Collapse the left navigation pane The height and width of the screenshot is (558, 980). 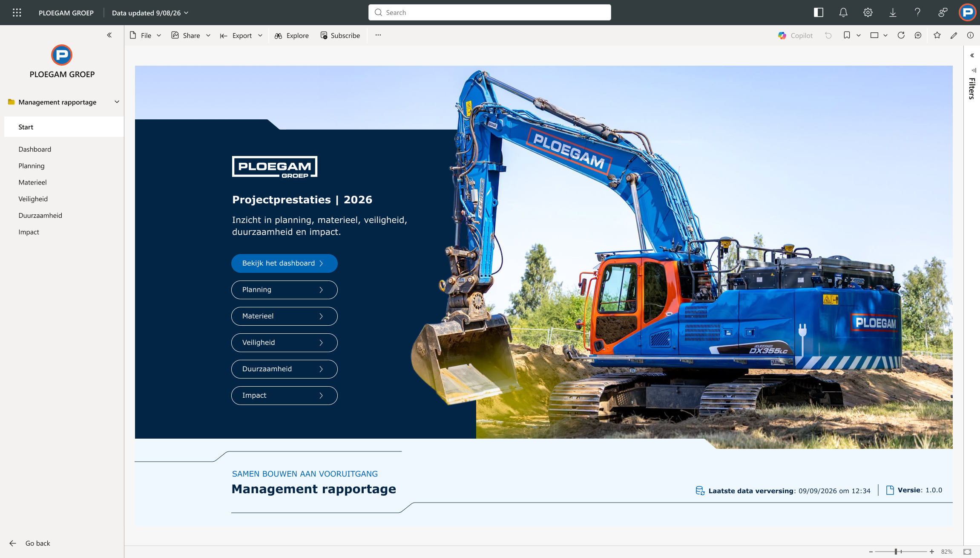tap(109, 35)
